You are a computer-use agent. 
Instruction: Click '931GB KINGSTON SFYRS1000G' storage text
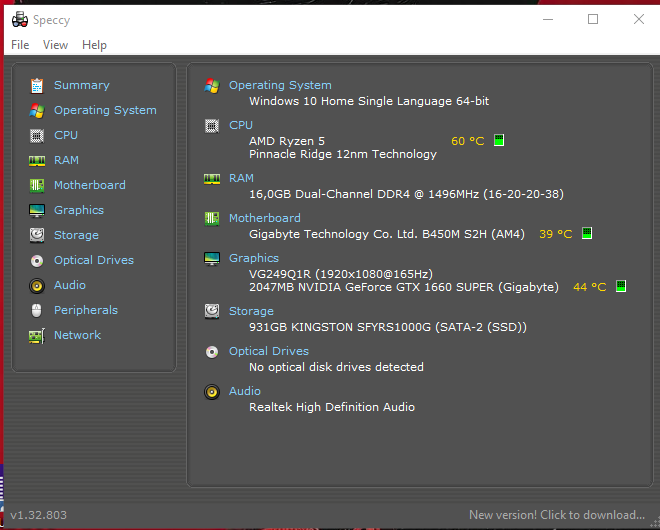[x=340, y=327]
